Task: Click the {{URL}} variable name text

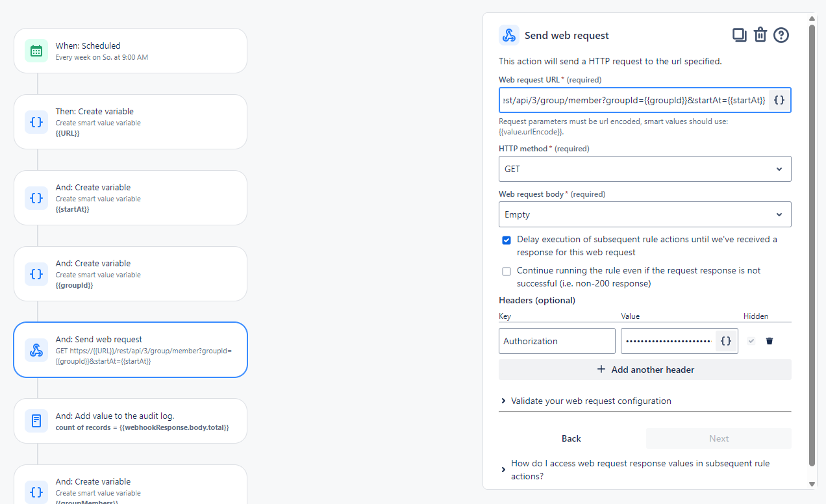Action: pyautogui.click(x=68, y=133)
